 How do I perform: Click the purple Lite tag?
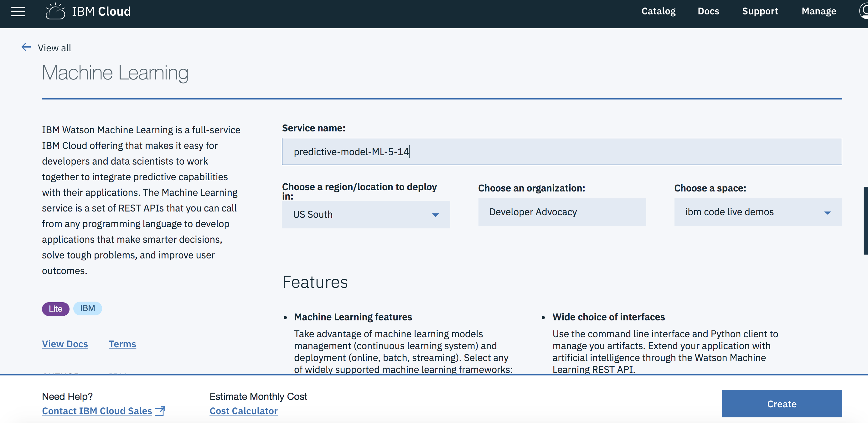pos(55,308)
